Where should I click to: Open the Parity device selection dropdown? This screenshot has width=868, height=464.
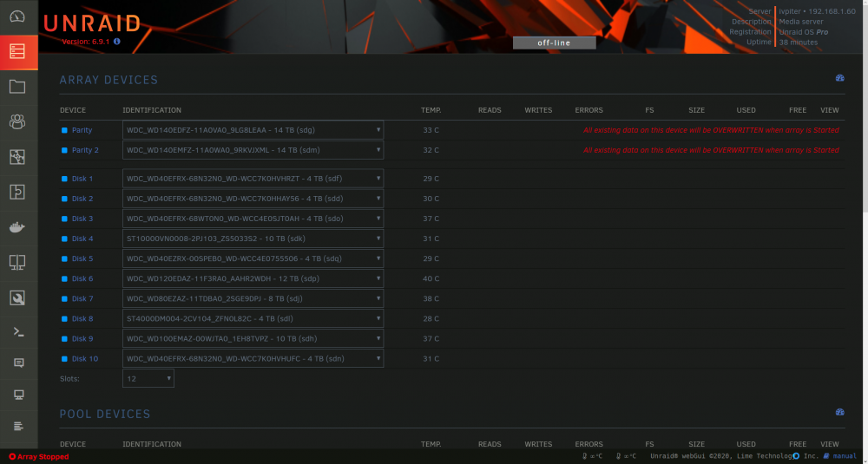point(253,130)
